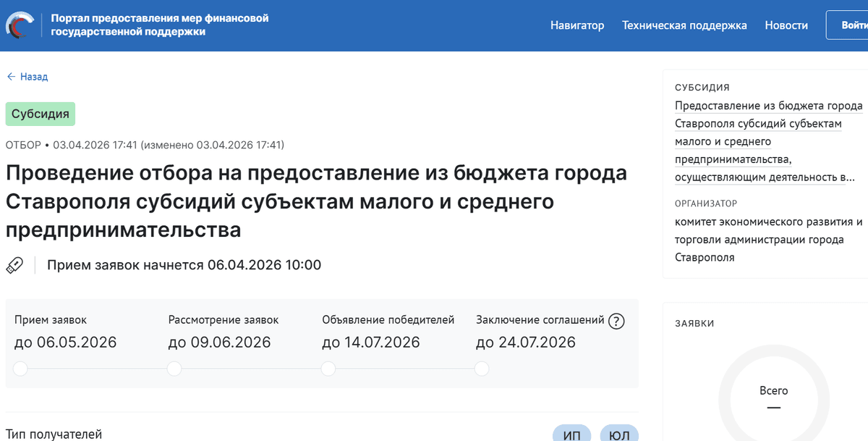
Task: Toggle the "ЮЛ" recipient type chip
Action: pos(618,433)
